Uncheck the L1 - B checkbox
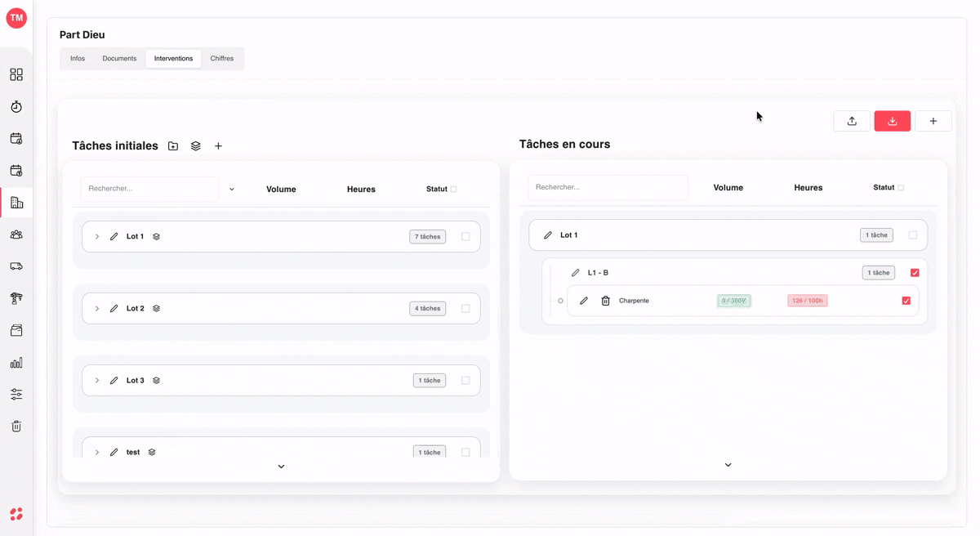This screenshot has height=536, width=980. [915, 273]
